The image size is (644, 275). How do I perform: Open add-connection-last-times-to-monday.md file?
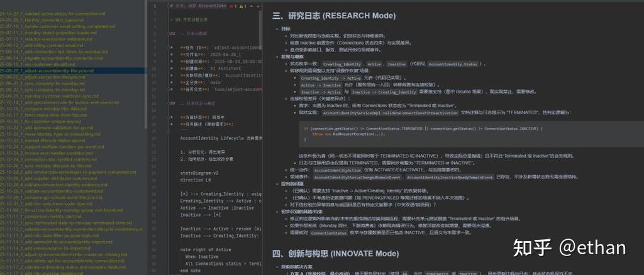[x=54, y=51]
